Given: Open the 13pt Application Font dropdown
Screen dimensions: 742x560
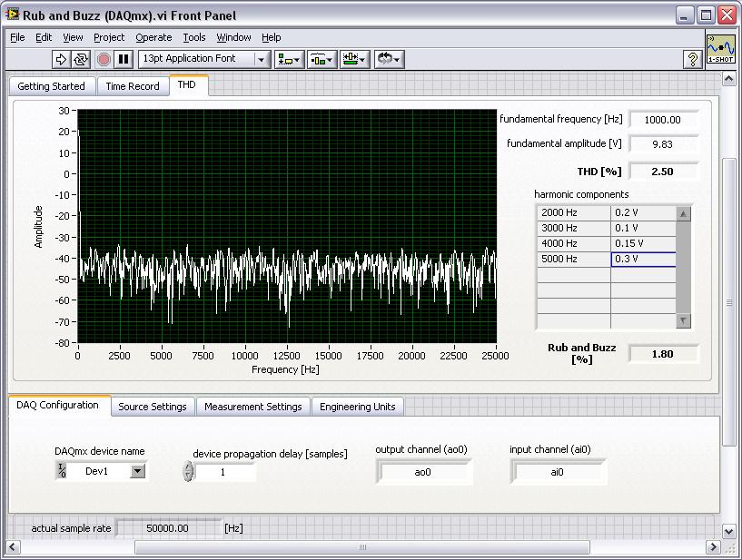Looking at the screenshot, I should [x=204, y=59].
